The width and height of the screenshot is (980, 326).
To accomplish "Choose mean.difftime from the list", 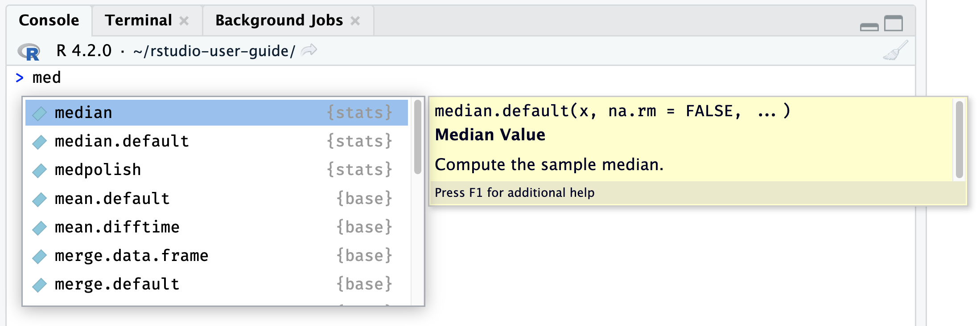I will pos(117,227).
